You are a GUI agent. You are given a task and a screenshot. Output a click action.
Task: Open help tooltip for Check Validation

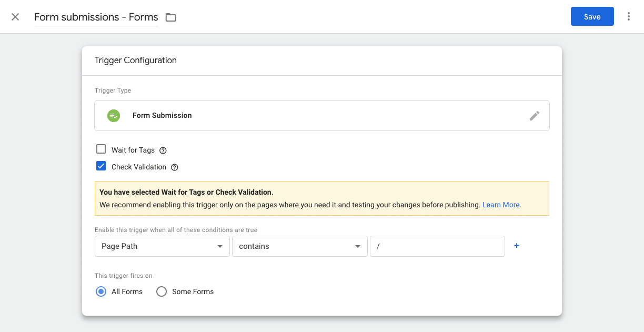click(x=175, y=167)
